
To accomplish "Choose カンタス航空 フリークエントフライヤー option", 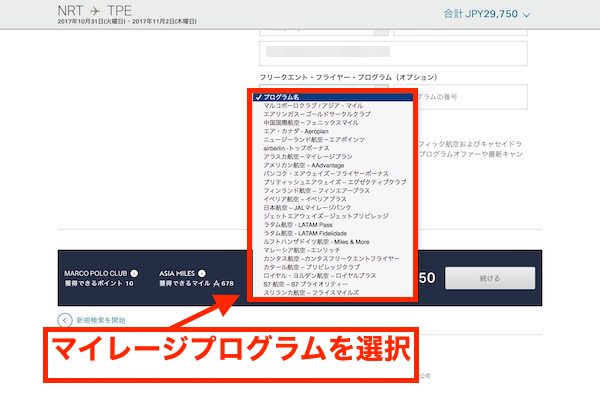I will click(x=333, y=259).
